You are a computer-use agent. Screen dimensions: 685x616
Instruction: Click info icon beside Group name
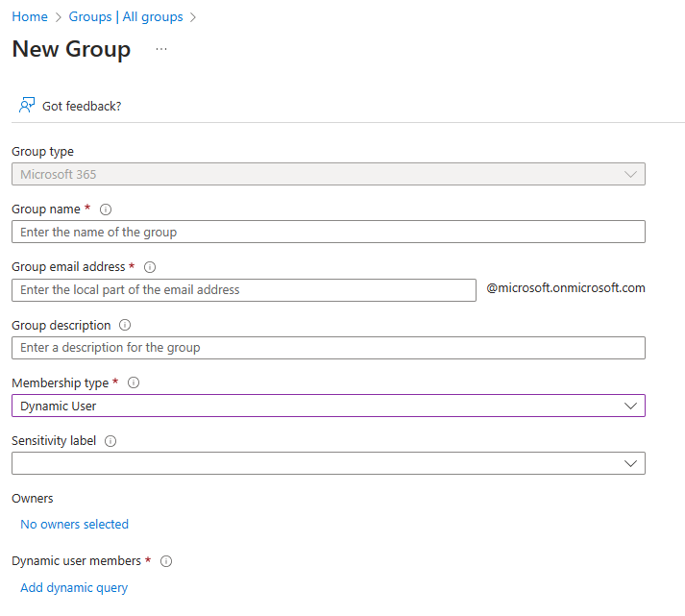106,209
